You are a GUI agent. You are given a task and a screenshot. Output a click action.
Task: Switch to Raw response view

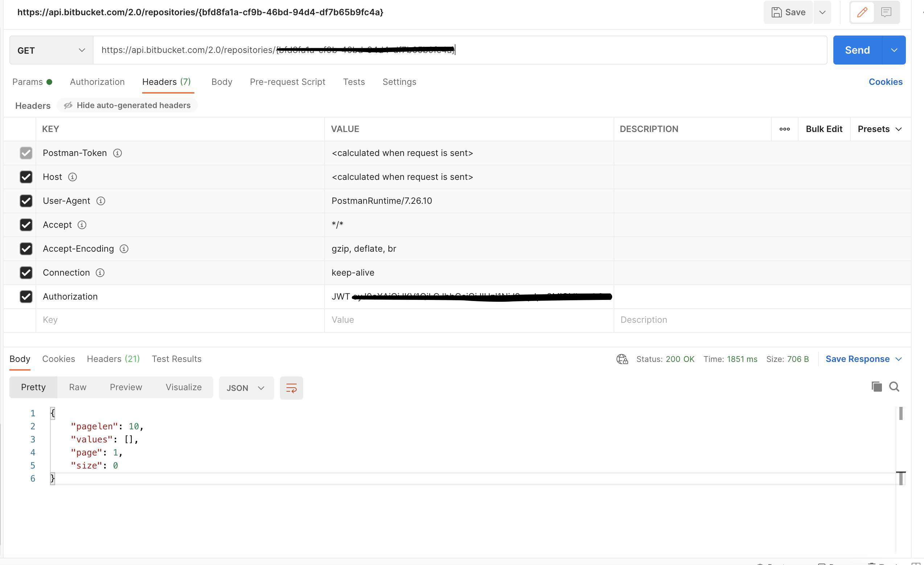78,387
